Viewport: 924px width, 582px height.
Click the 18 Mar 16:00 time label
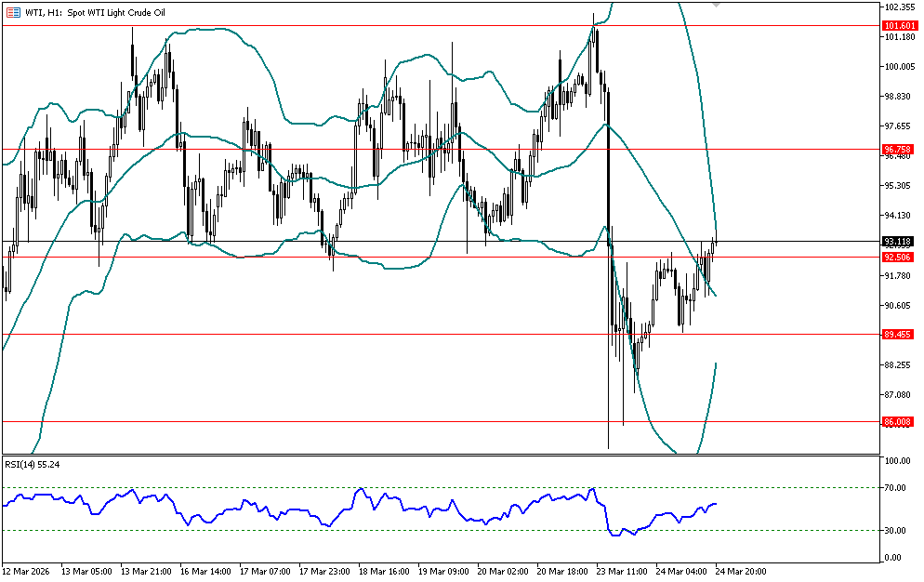381,572
